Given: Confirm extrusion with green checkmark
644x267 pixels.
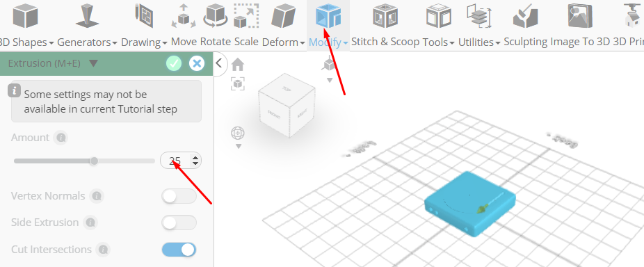Looking at the screenshot, I should point(174,63).
